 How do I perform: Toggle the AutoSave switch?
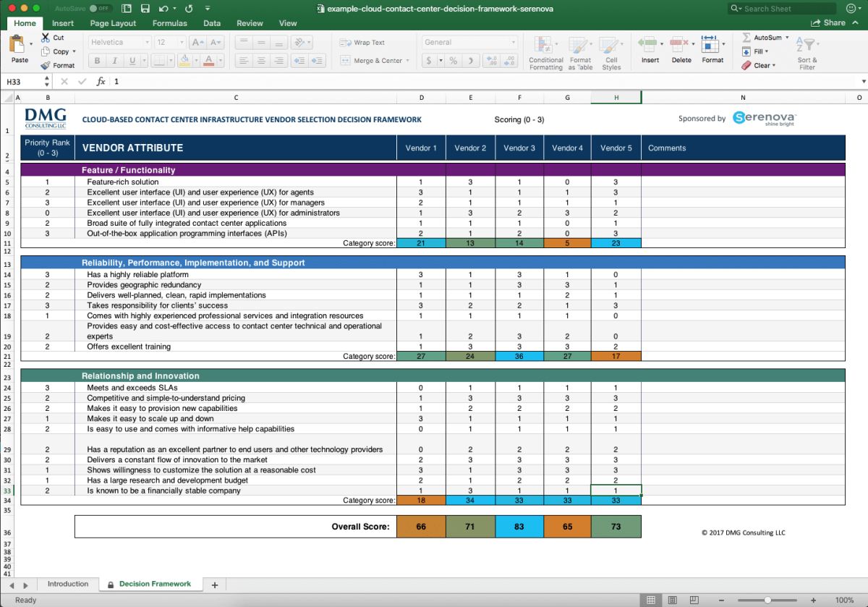[102, 9]
